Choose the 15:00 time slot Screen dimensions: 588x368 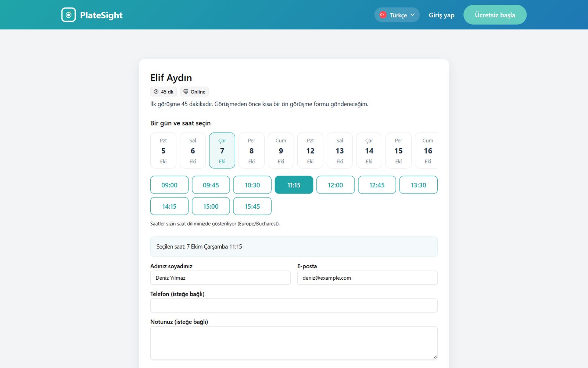211,206
